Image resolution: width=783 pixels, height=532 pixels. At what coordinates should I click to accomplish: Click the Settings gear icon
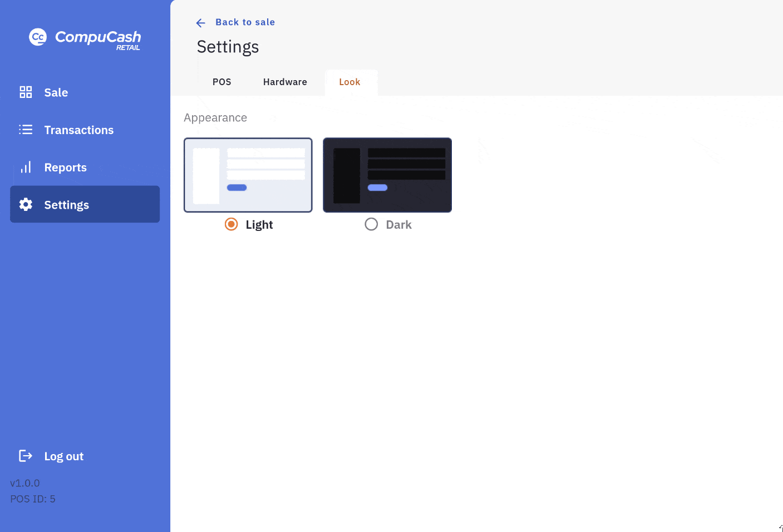pos(26,205)
